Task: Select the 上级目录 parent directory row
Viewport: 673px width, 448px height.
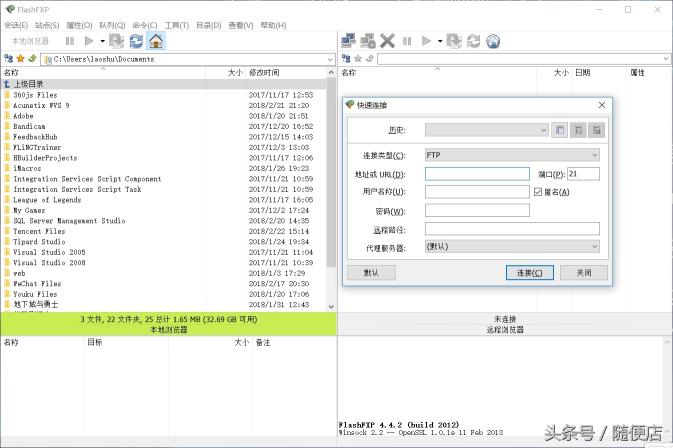Action: coord(163,84)
